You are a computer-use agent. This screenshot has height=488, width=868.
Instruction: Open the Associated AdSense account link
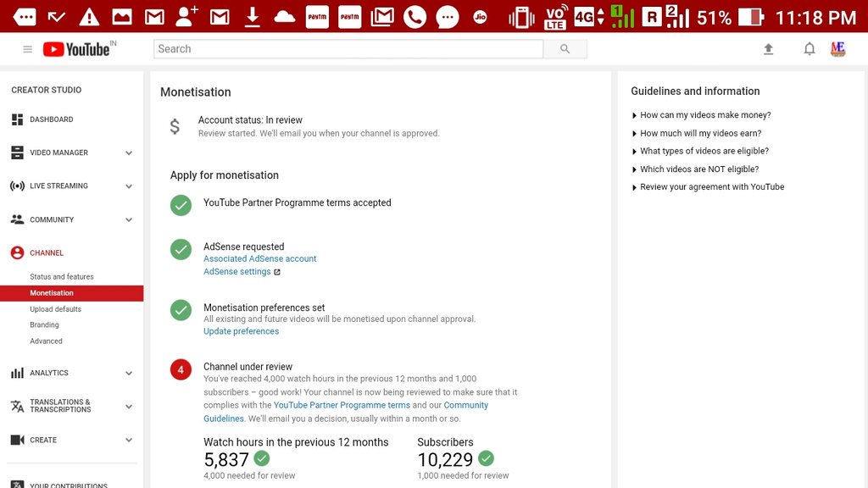(259, 258)
